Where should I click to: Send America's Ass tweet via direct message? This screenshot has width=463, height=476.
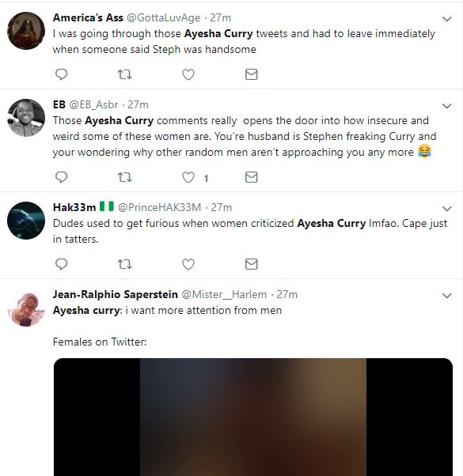click(x=251, y=74)
